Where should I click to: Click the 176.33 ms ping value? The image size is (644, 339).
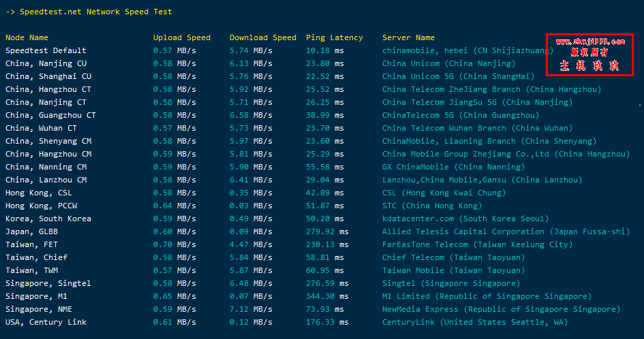pos(327,322)
